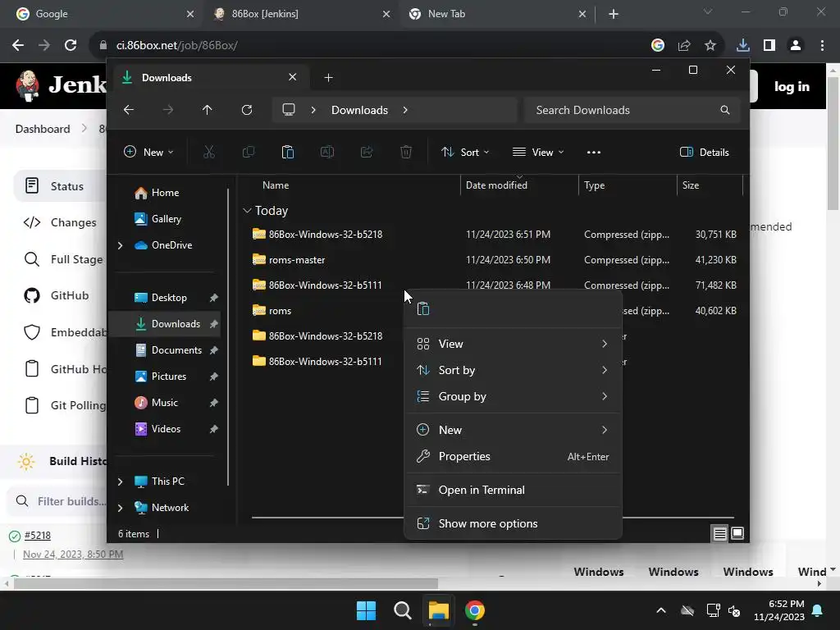
Task: Click the Rename icon in Explorer toolbar
Action: pyautogui.click(x=326, y=152)
